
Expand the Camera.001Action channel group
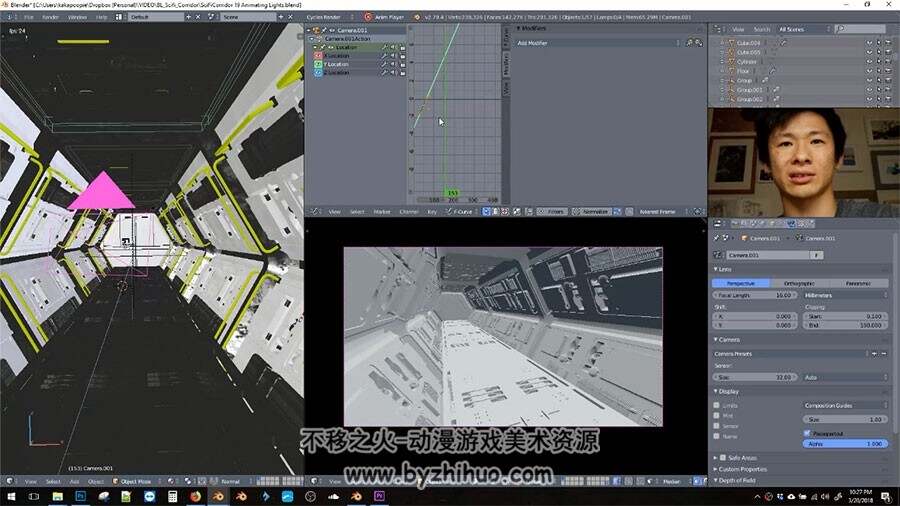313,38
